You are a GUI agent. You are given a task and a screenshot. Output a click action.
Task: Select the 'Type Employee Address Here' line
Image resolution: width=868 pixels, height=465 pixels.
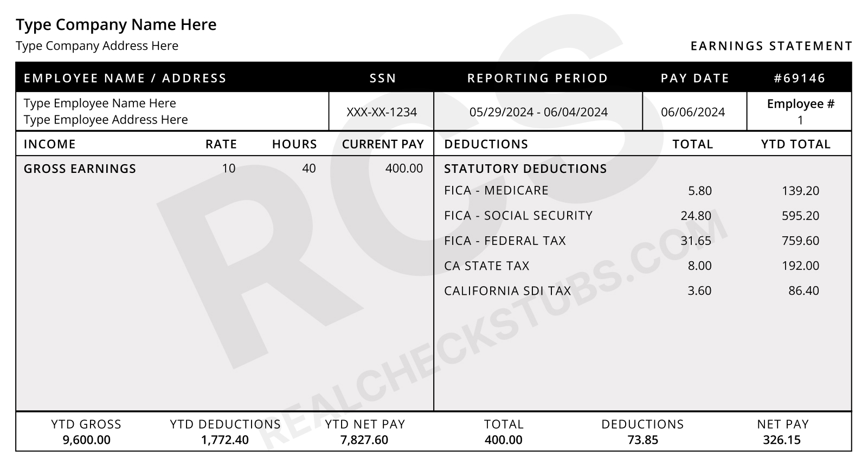click(x=106, y=120)
